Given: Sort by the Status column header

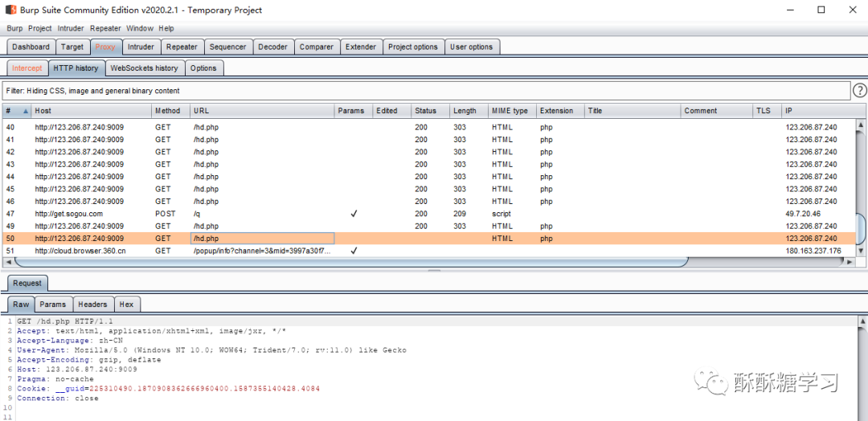Looking at the screenshot, I should click(x=430, y=111).
